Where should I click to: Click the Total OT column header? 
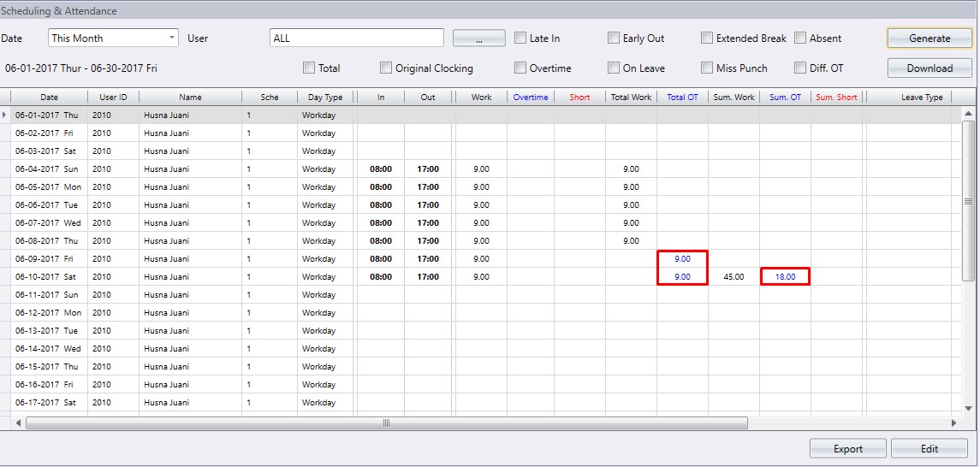click(x=682, y=98)
